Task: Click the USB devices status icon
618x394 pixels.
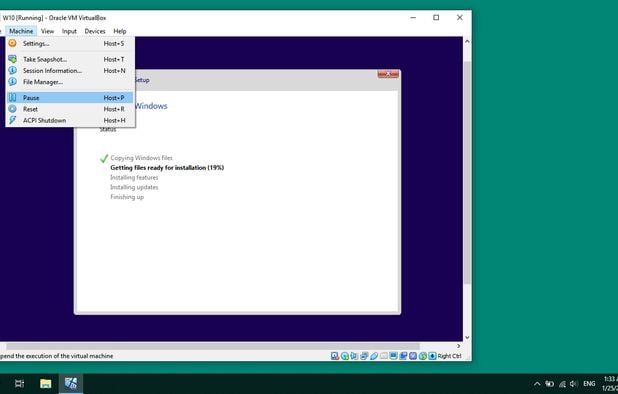Action: point(374,356)
